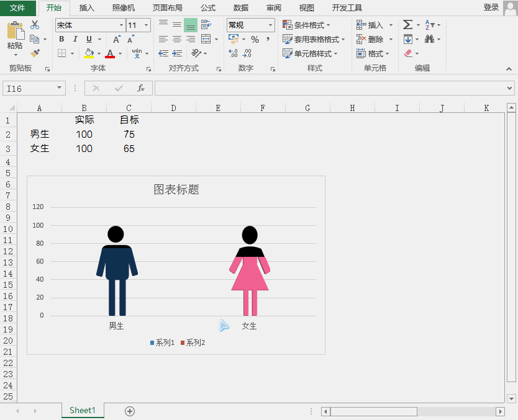Expand the formula bar
The image size is (518, 420).
pyautogui.click(x=509, y=88)
